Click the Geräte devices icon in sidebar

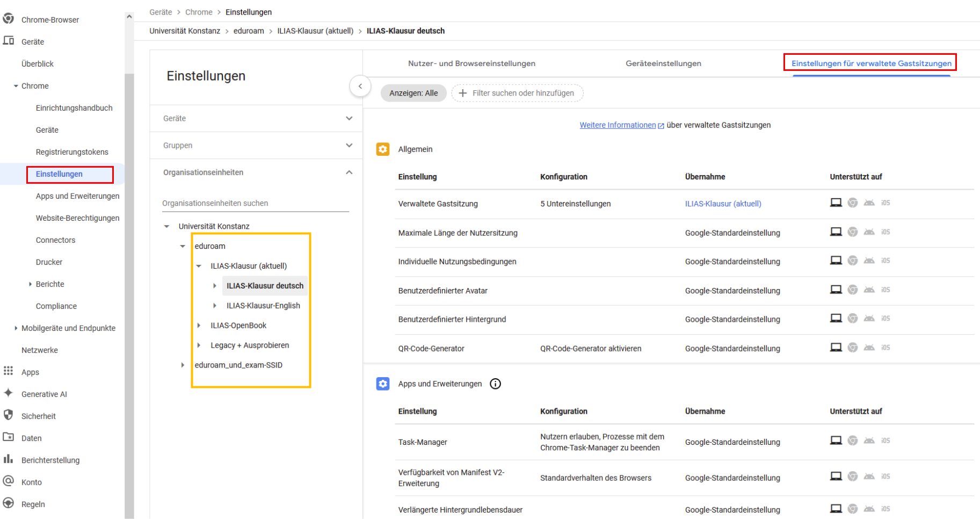click(x=8, y=41)
